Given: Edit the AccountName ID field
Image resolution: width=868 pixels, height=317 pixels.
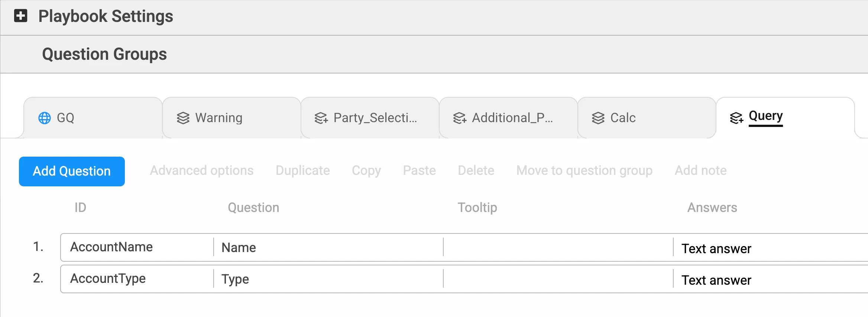Looking at the screenshot, I should (137, 247).
